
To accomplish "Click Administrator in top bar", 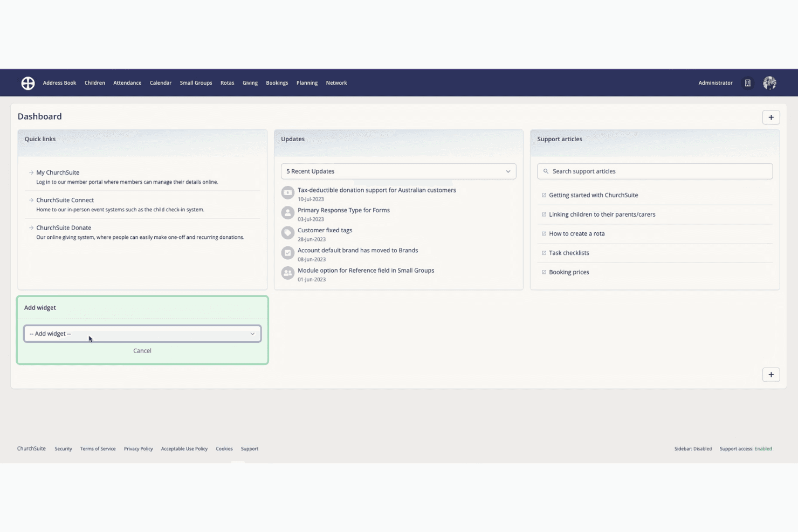I will point(716,83).
